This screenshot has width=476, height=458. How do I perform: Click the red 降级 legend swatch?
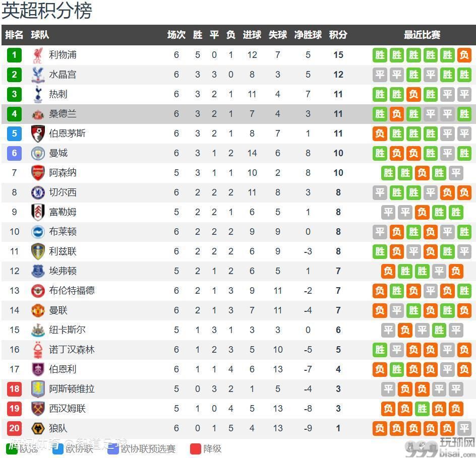click(196, 448)
